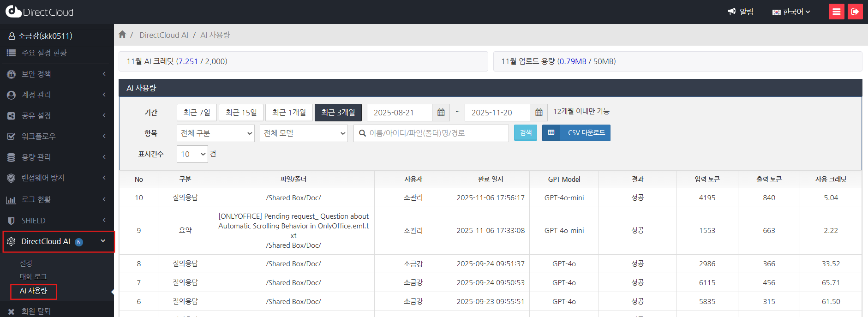Select the 최근 7일 period option

[x=197, y=113]
